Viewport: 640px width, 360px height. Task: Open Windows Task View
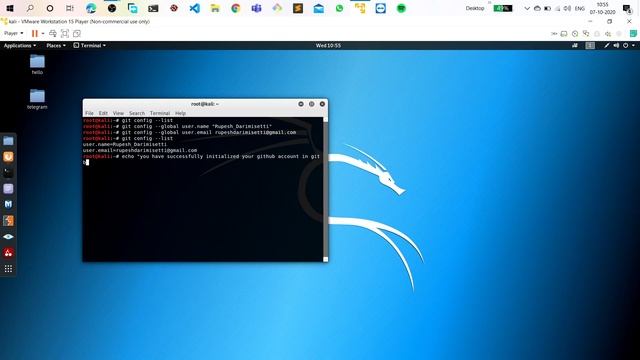point(70,8)
